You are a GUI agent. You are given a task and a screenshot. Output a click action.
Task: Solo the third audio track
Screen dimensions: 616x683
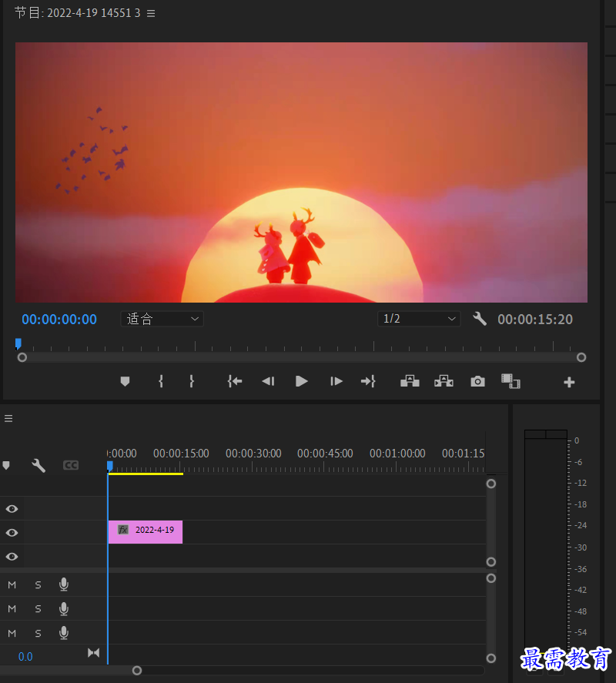point(38,634)
